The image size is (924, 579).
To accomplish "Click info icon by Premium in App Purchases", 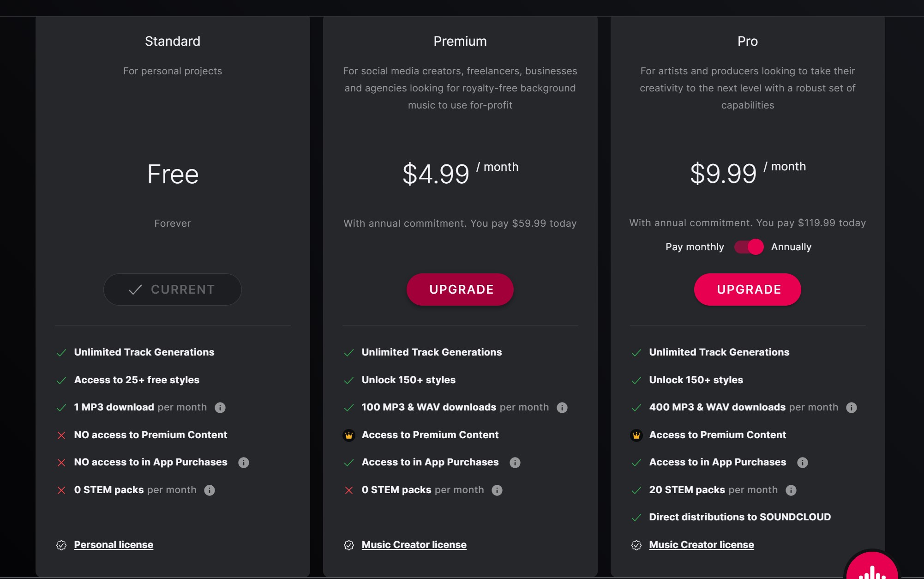I will tap(515, 463).
